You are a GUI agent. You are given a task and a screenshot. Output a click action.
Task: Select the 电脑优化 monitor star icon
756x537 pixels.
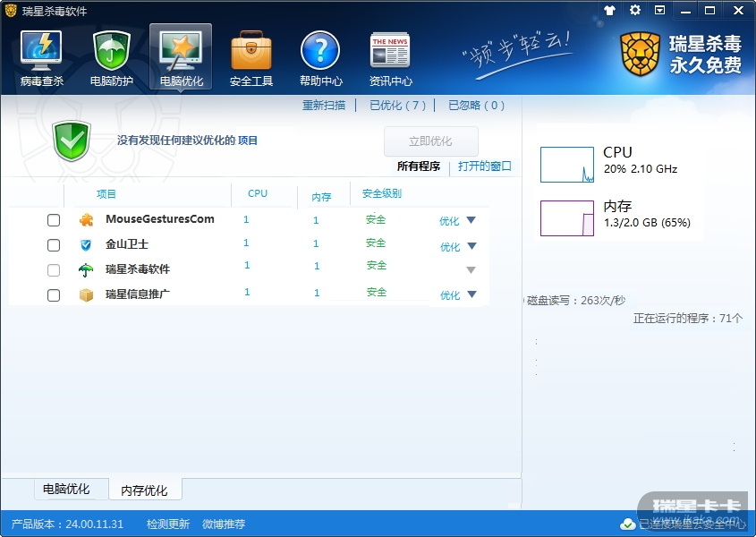(x=181, y=51)
